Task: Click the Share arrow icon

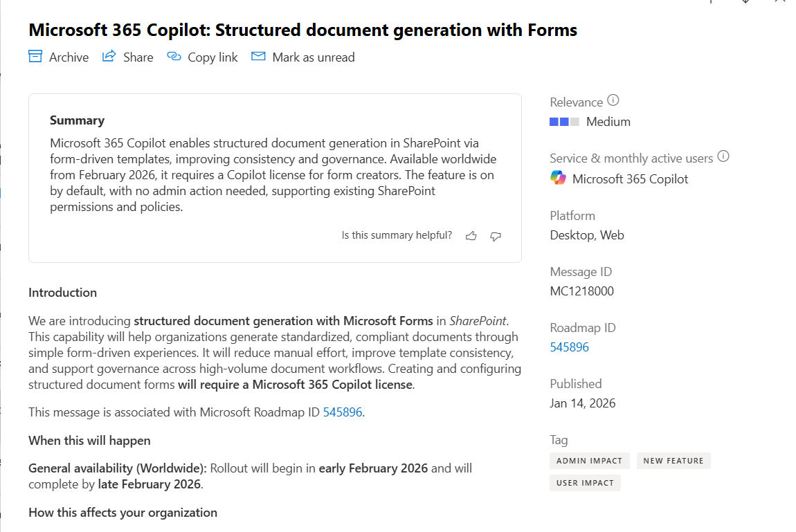Action: pos(109,56)
